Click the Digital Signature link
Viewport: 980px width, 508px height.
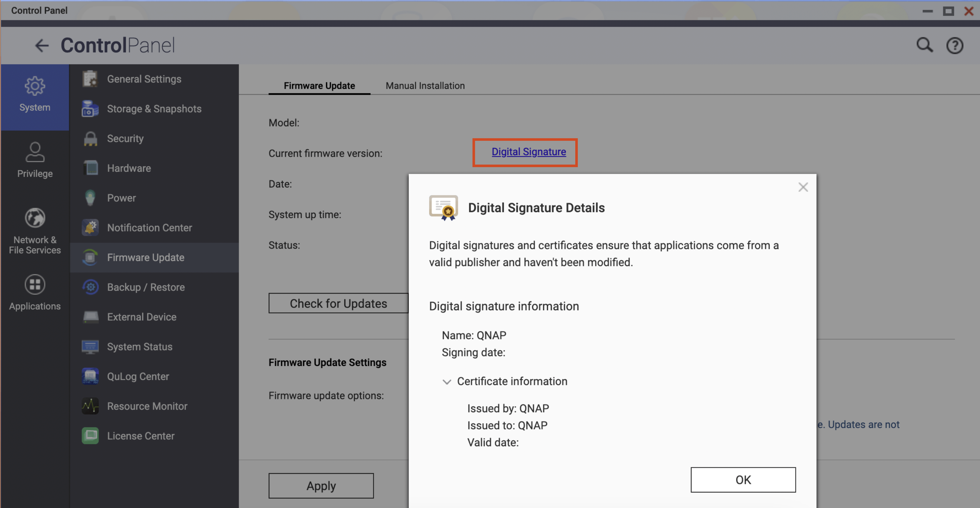[528, 152]
